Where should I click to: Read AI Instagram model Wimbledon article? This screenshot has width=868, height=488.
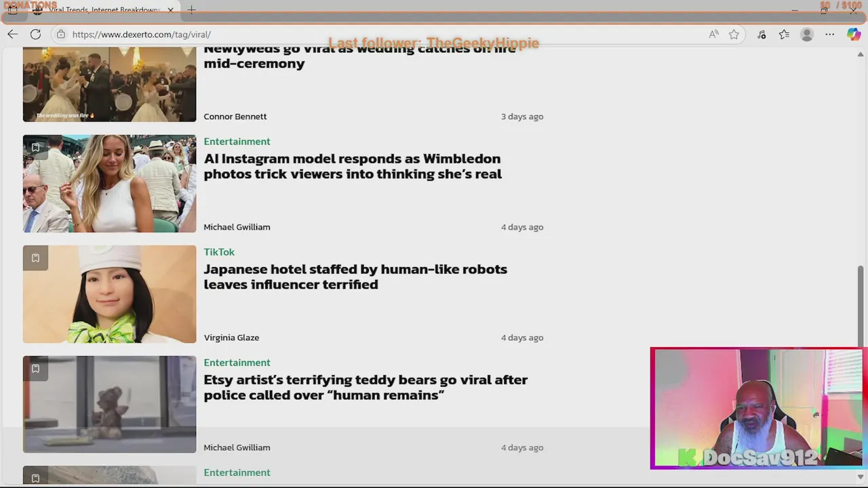[x=353, y=166]
